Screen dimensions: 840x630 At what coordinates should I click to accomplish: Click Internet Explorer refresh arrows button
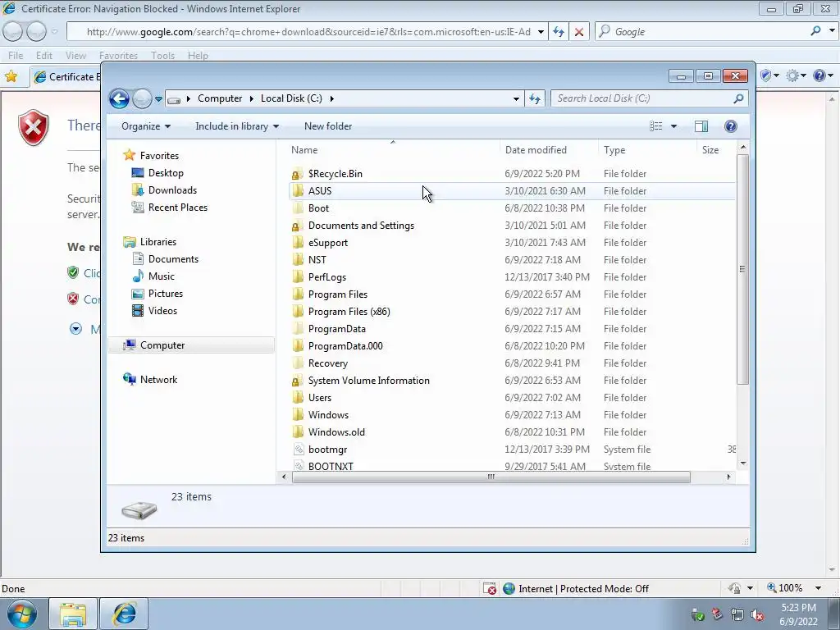pyautogui.click(x=558, y=32)
